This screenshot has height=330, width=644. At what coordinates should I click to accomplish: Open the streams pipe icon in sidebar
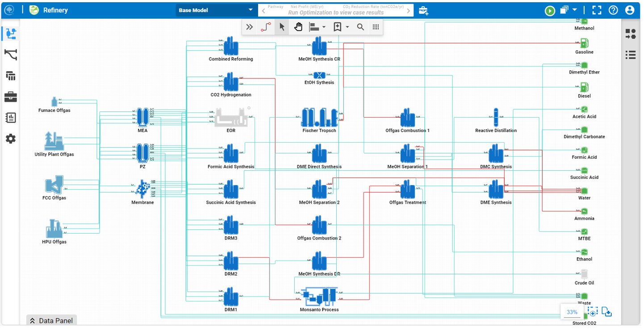coord(11,54)
